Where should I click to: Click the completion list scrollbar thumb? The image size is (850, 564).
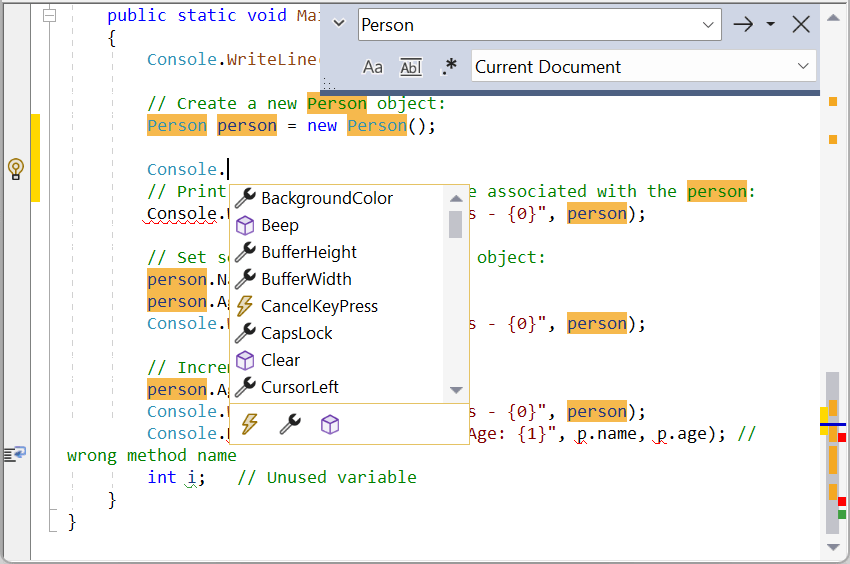point(455,224)
